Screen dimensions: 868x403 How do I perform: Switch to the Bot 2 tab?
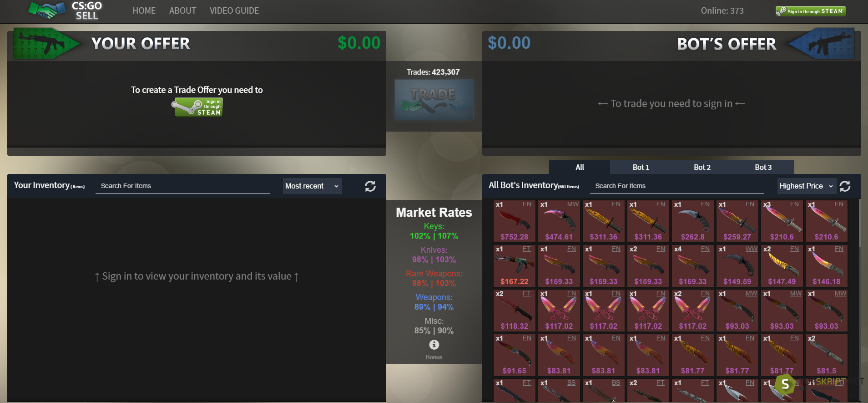(x=702, y=167)
